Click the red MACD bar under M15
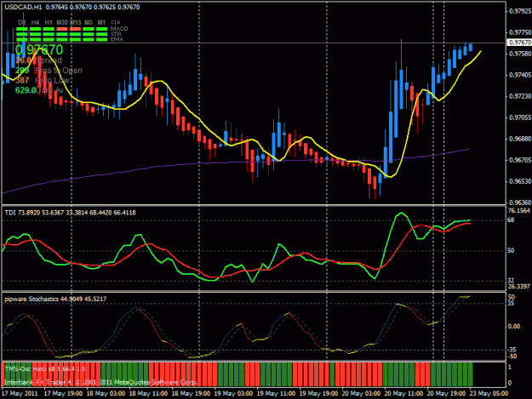Image resolution: width=532 pixels, height=399 pixels. pyautogui.click(x=75, y=29)
